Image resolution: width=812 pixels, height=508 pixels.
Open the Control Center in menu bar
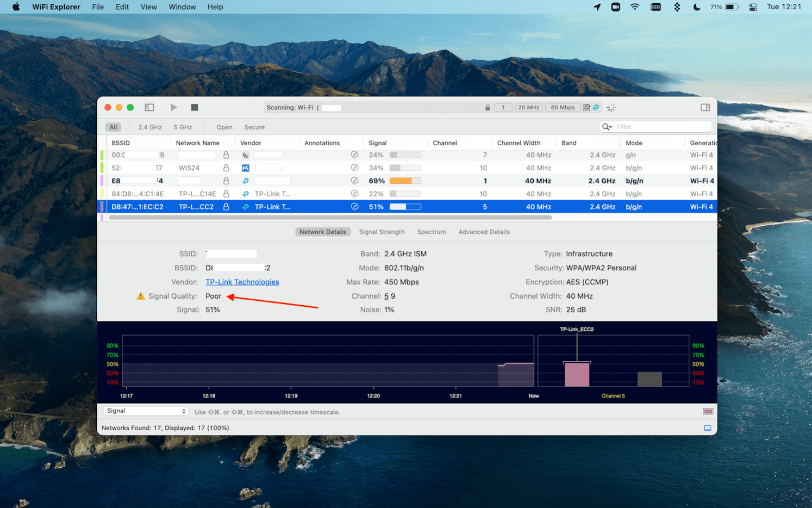753,7
